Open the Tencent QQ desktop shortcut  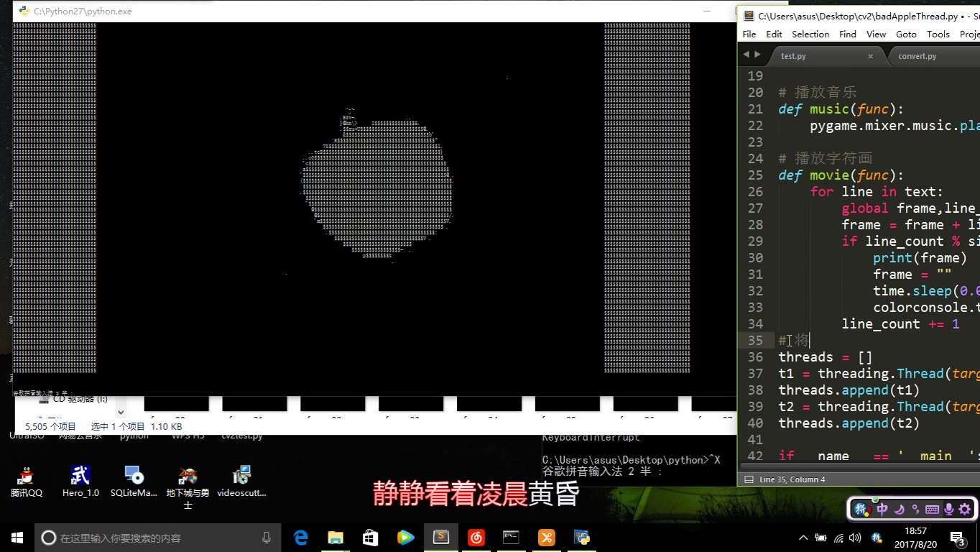(27, 482)
